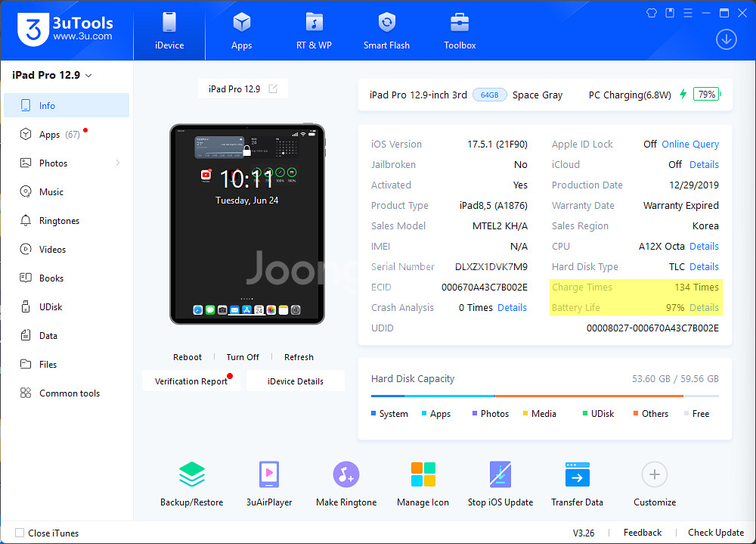The height and width of the screenshot is (544, 756).
Task: Click the Reboot button
Action: [187, 357]
